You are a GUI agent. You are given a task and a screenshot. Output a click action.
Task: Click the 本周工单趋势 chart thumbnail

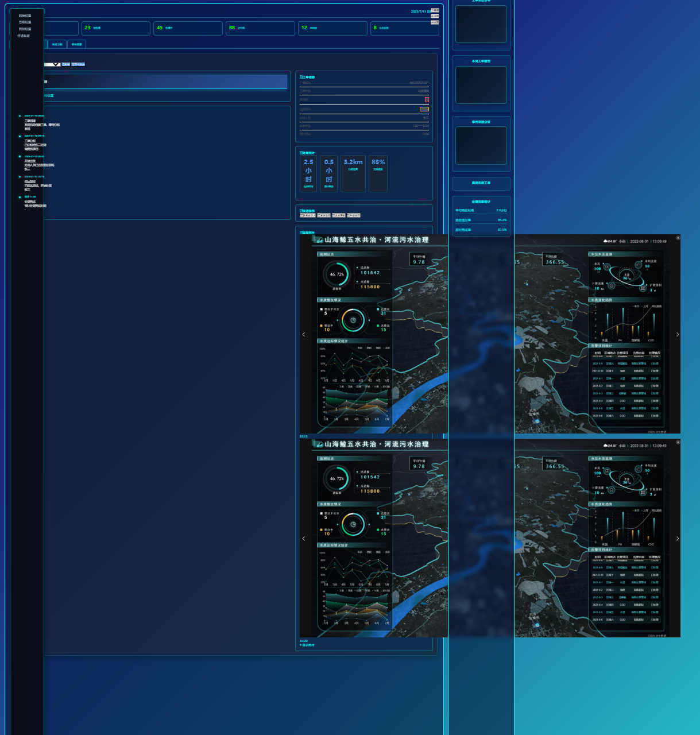click(481, 84)
